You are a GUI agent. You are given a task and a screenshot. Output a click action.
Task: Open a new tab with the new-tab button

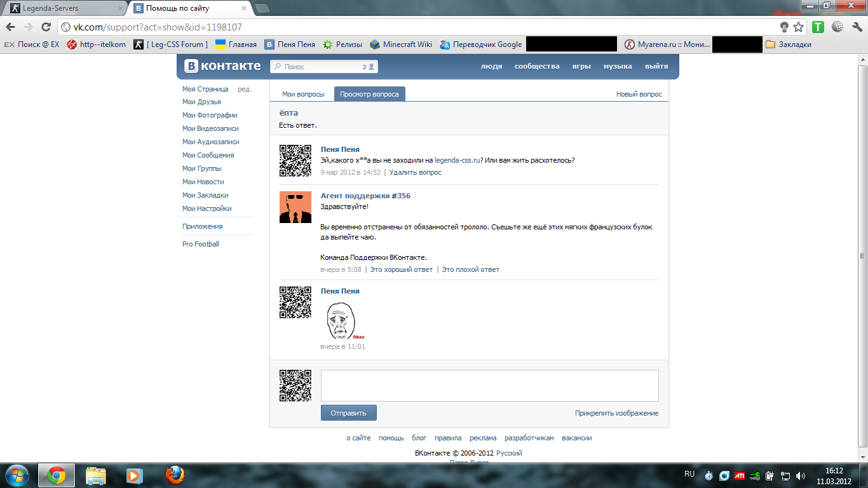[x=262, y=8]
